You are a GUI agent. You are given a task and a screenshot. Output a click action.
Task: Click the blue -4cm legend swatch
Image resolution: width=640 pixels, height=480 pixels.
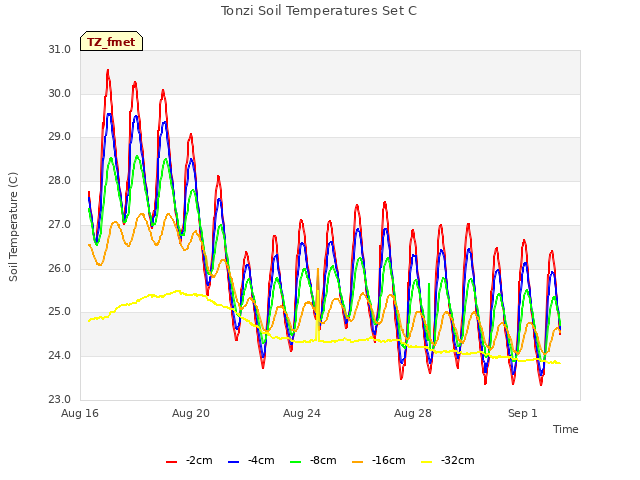coord(233,462)
